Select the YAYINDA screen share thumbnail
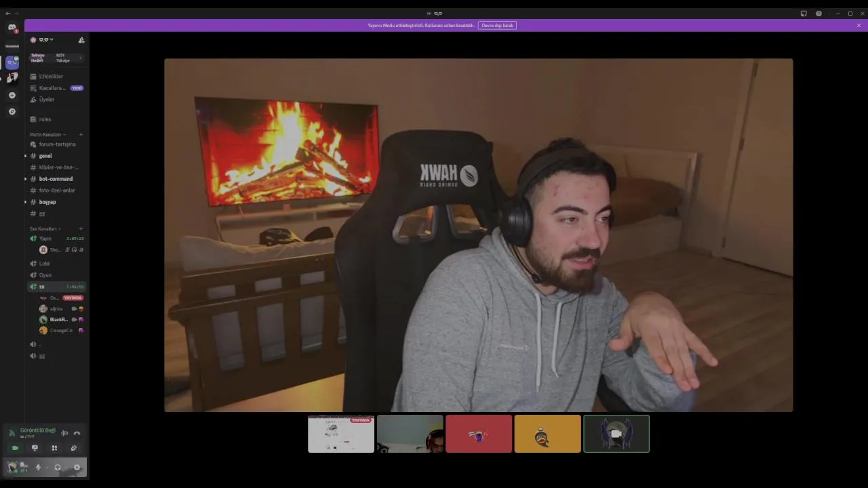This screenshot has height=488, width=868. click(341, 434)
